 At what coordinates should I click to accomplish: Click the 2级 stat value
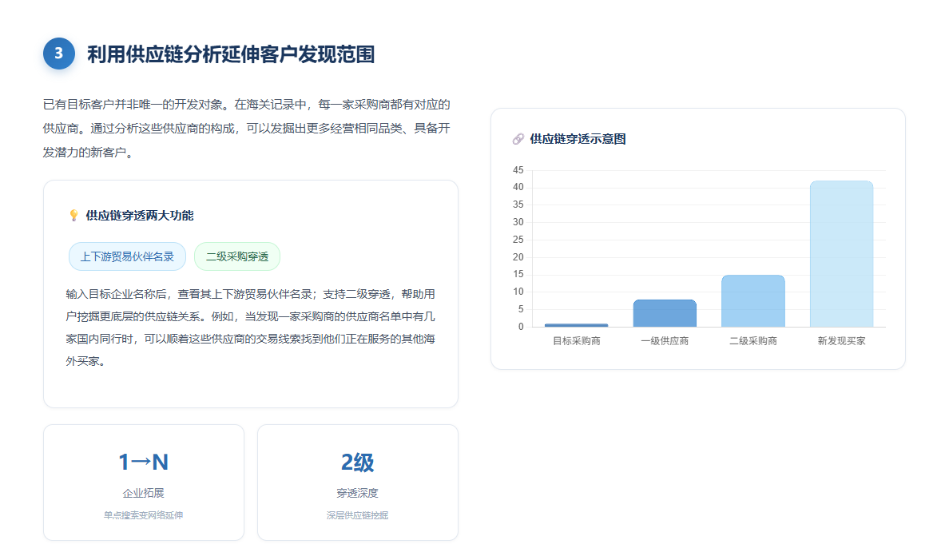pyautogui.click(x=357, y=463)
